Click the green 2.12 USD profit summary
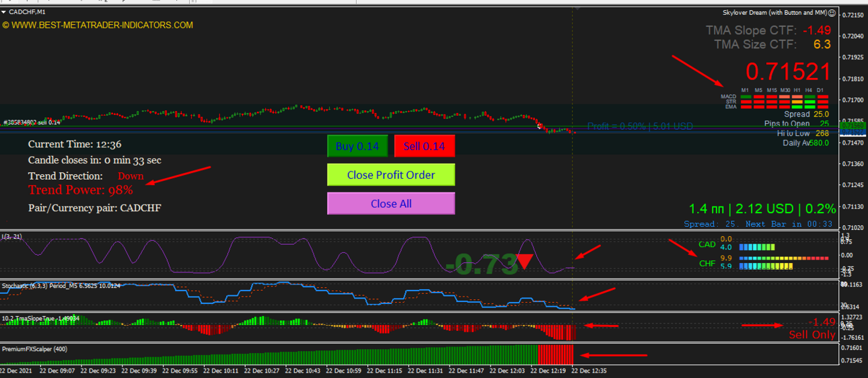Screen dimensions: 868x378 tap(762, 209)
